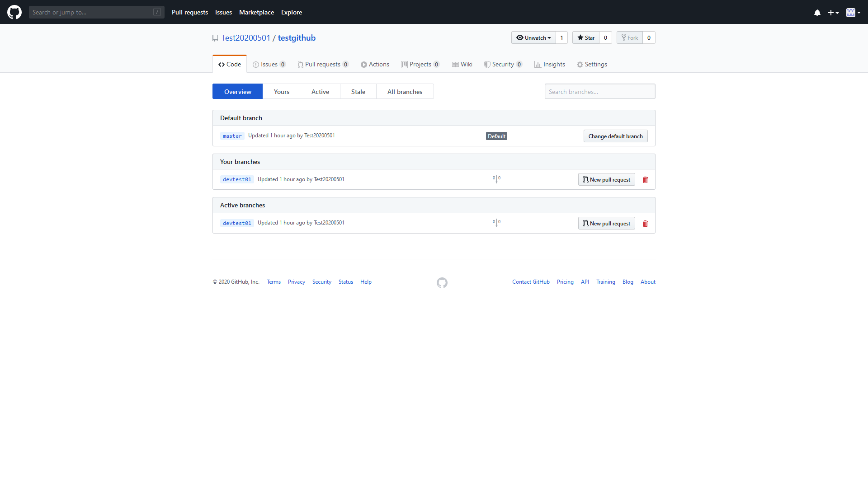Viewport: 868px width, 496px height.
Task: Focus the Search branches field
Action: (600, 91)
